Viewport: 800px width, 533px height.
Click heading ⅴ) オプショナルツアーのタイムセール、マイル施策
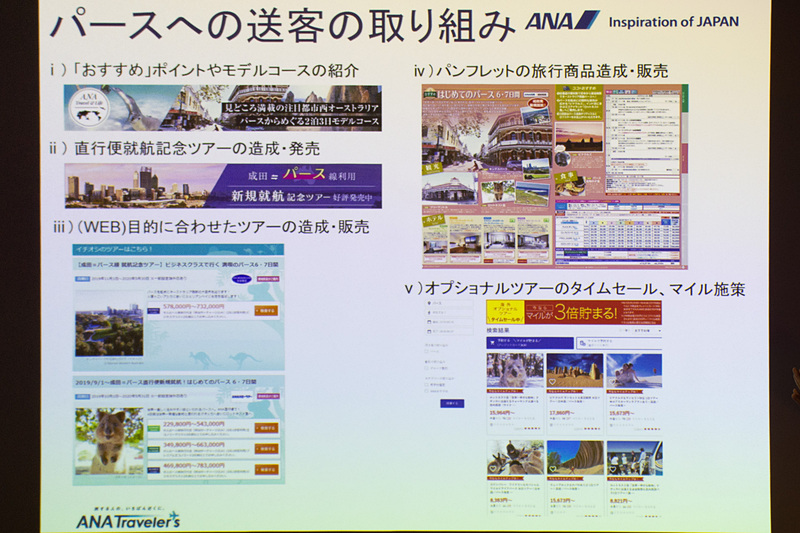[575, 289]
